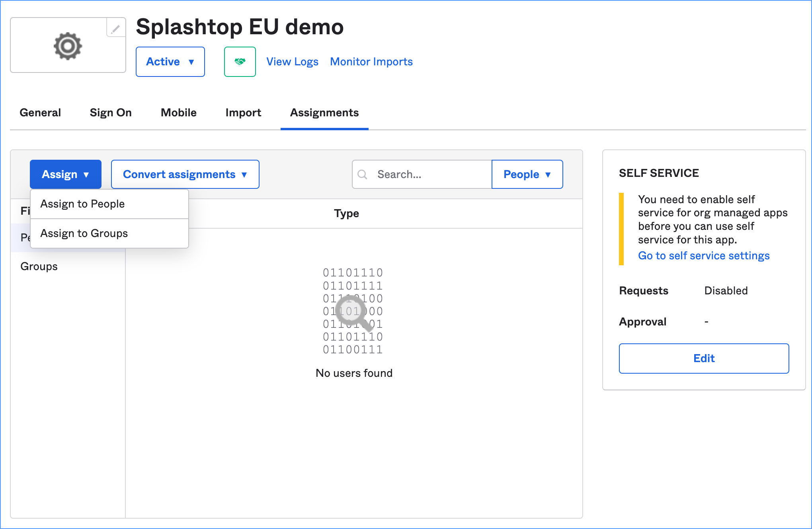Open the View Logs link
Screen dimensions: 812x529
292,62
